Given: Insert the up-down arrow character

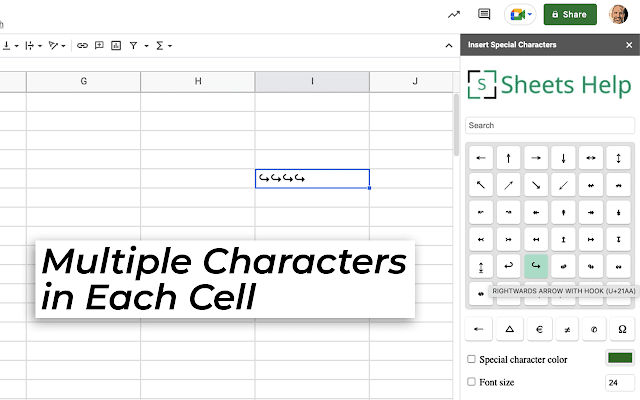Looking at the screenshot, I should 618,158.
